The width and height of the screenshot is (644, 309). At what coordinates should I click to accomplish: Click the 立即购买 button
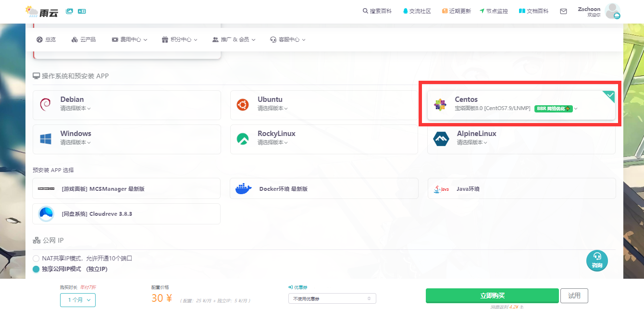coord(492,296)
